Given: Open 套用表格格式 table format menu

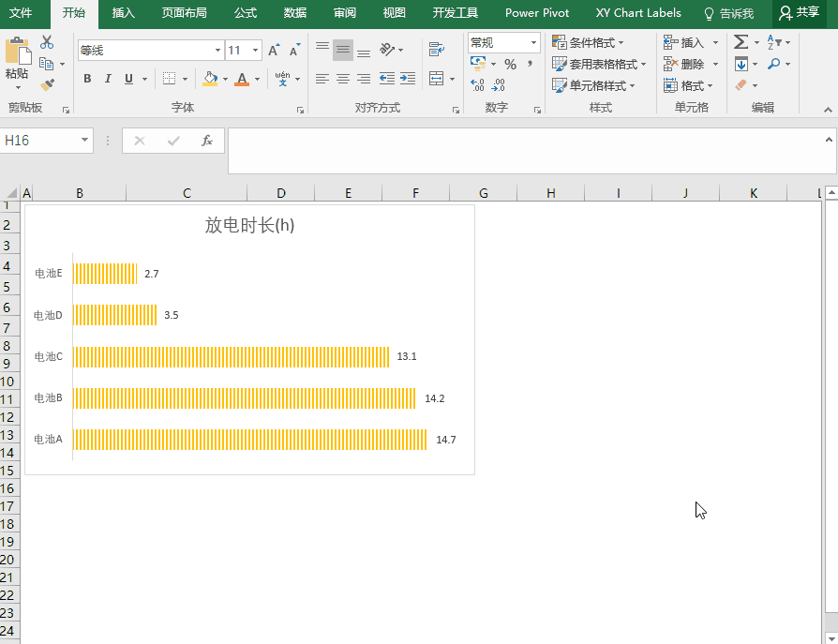Looking at the screenshot, I should click(x=599, y=64).
